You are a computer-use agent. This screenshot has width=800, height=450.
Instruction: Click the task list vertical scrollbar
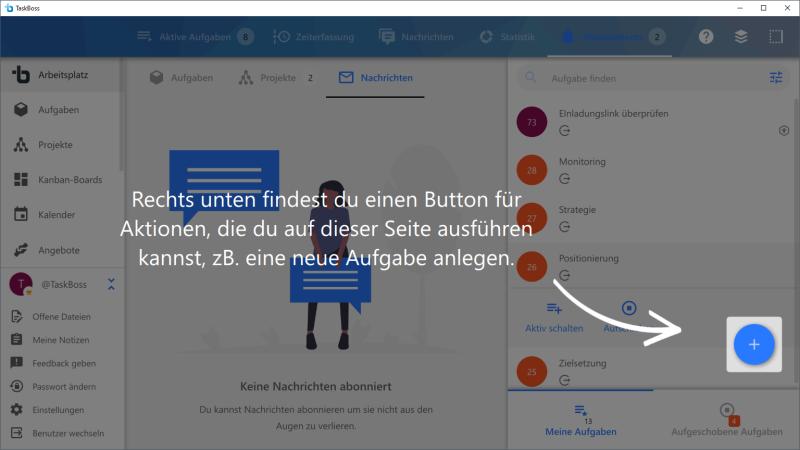click(x=796, y=240)
